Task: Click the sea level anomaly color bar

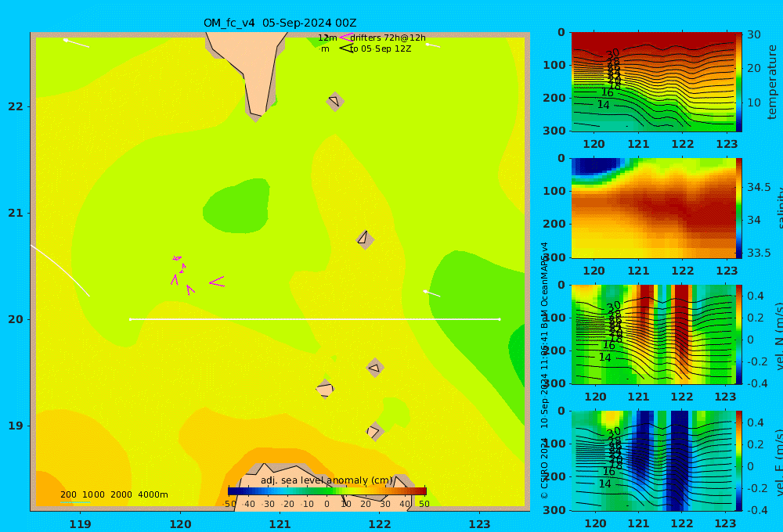Action: [327, 491]
